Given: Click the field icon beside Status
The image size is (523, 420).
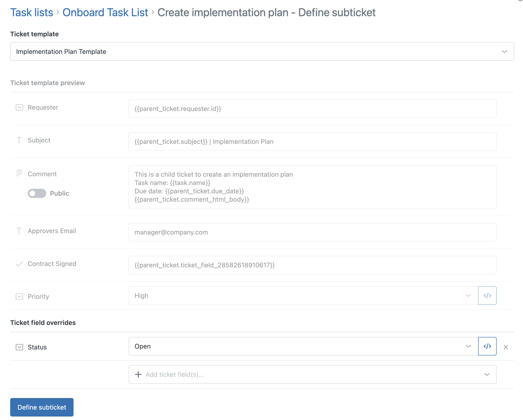Looking at the screenshot, I should click(x=19, y=347).
